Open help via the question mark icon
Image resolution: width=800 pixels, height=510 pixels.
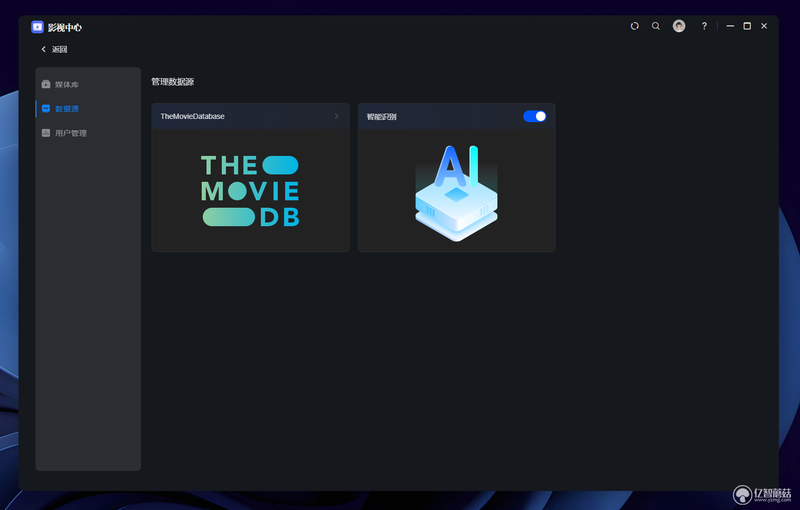[x=704, y=26]
